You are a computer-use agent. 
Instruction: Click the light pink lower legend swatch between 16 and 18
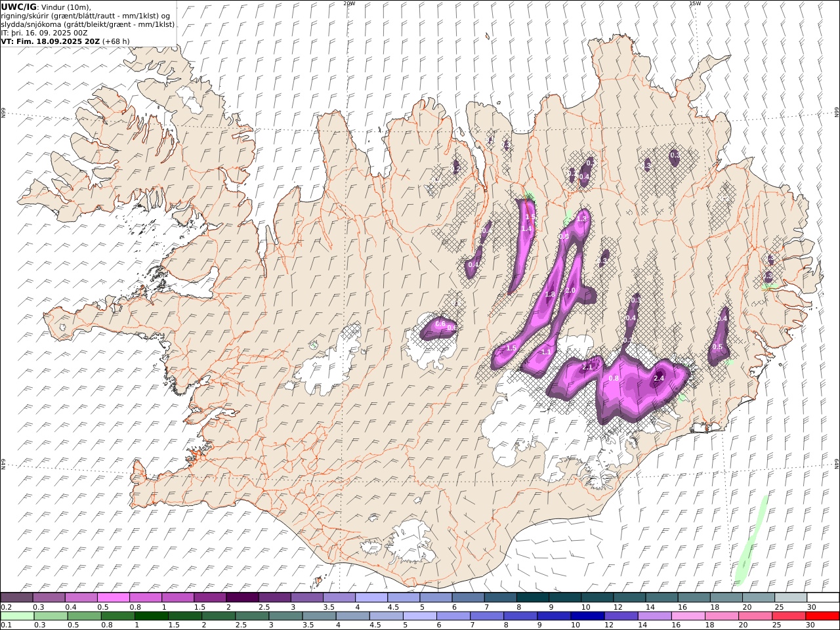click(687, 616)
